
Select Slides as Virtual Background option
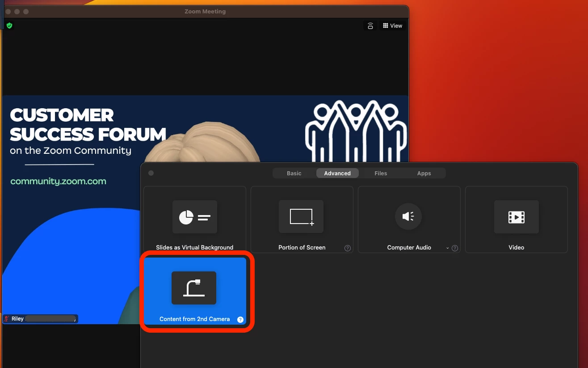pos(195,220)
